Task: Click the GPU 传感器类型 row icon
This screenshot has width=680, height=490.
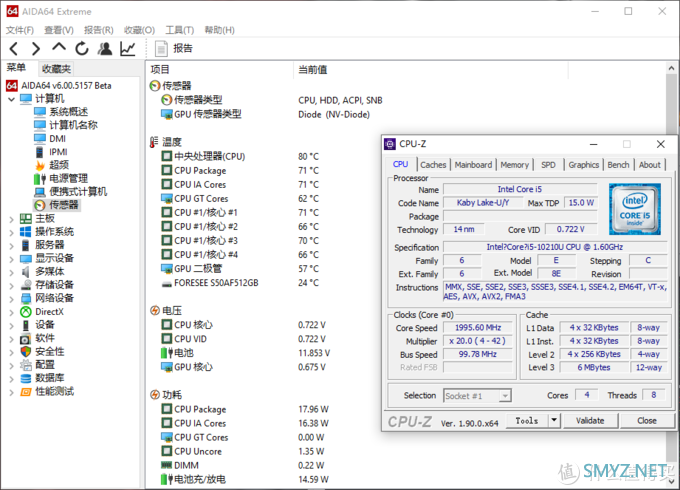Action: click(x=167, y=114)
